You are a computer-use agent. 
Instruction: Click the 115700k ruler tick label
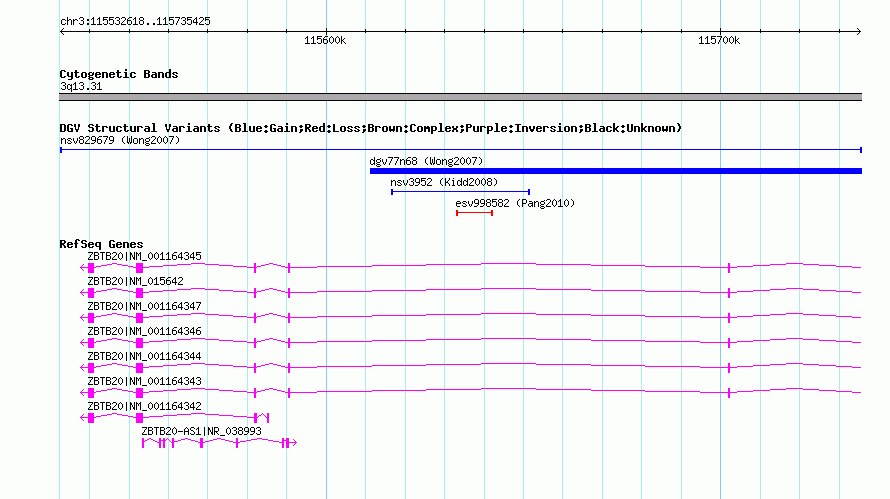[719, 40]
